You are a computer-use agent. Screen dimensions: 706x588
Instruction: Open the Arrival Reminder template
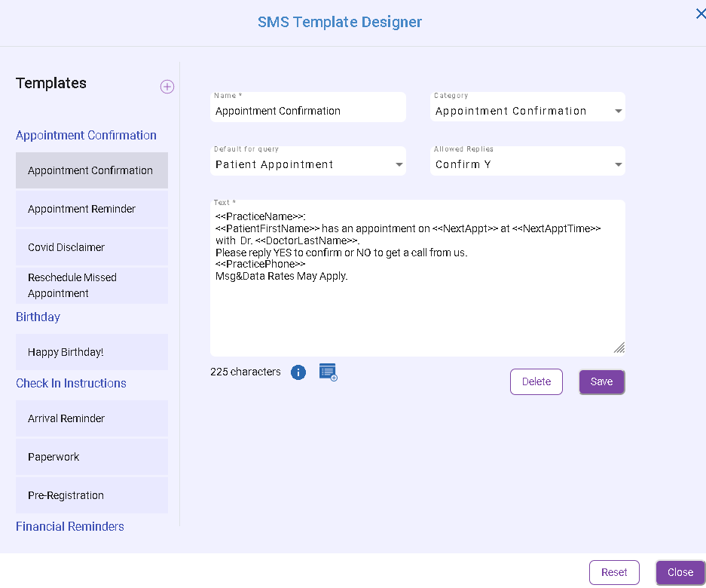(92, 418)
